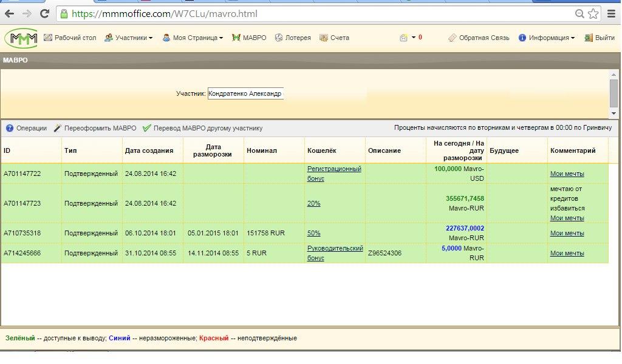
Task: Click the Переоформить МАВРО pencil icon
Action: coord(58,128)
